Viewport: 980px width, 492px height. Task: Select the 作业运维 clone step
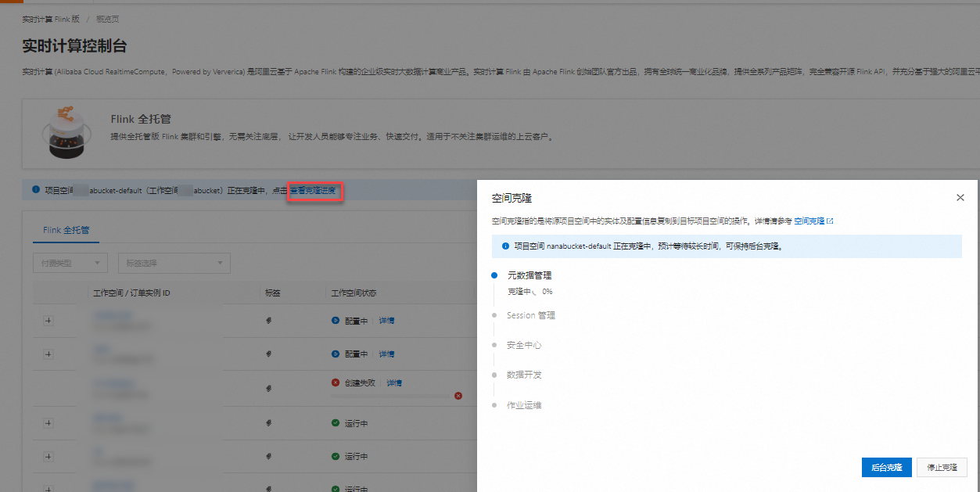pos(523,405)
